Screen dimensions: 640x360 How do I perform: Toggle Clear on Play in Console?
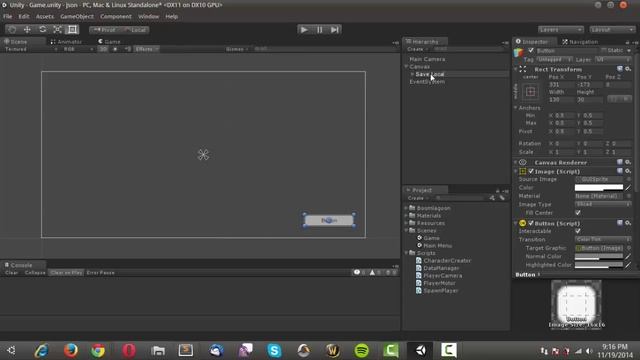[x=66, y=273]
